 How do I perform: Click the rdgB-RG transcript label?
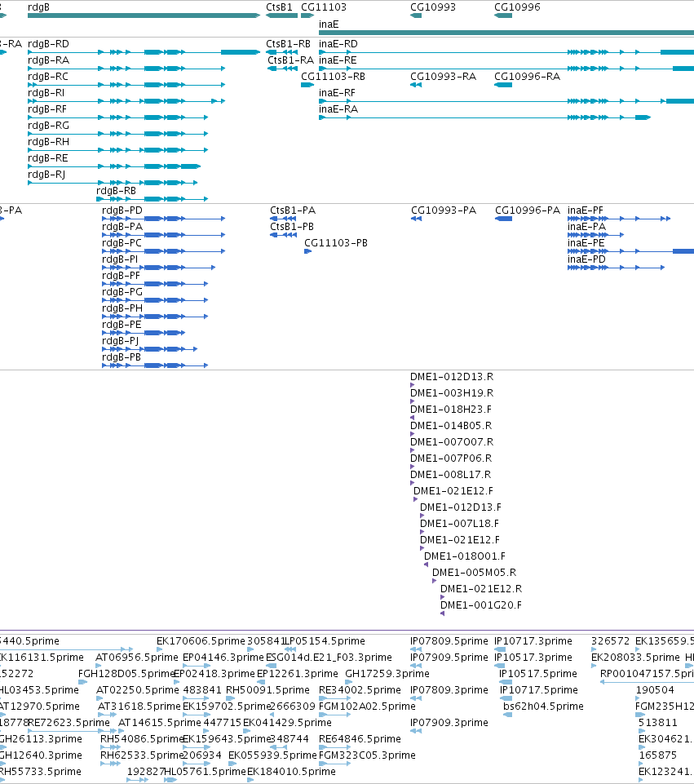tap(48, 126)
